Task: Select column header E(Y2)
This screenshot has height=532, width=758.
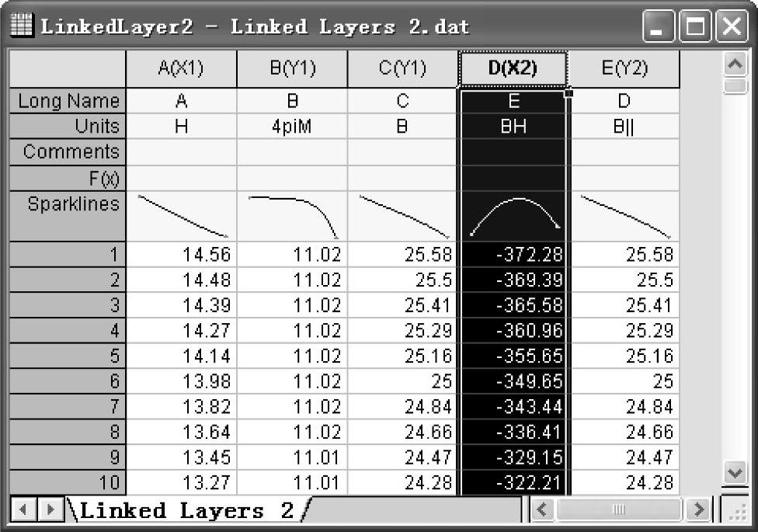Action: [624, 68]
